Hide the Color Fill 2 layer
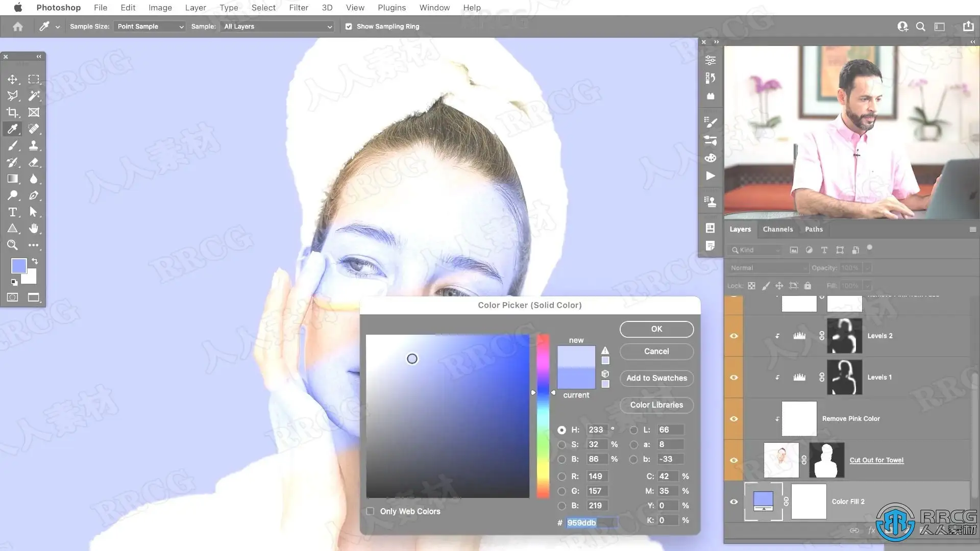This screenshot has height=551, width=980. point(734,502)
